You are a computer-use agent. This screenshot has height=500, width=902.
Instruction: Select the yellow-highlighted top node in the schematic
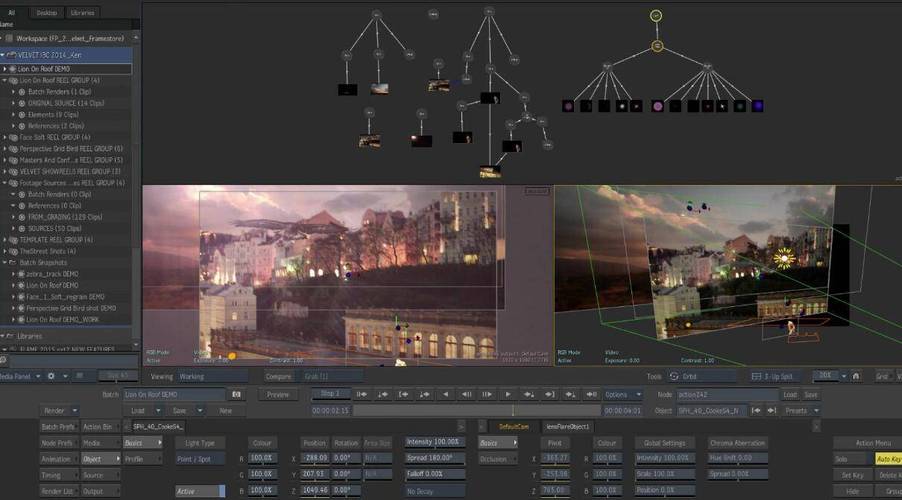pos(656,16)
